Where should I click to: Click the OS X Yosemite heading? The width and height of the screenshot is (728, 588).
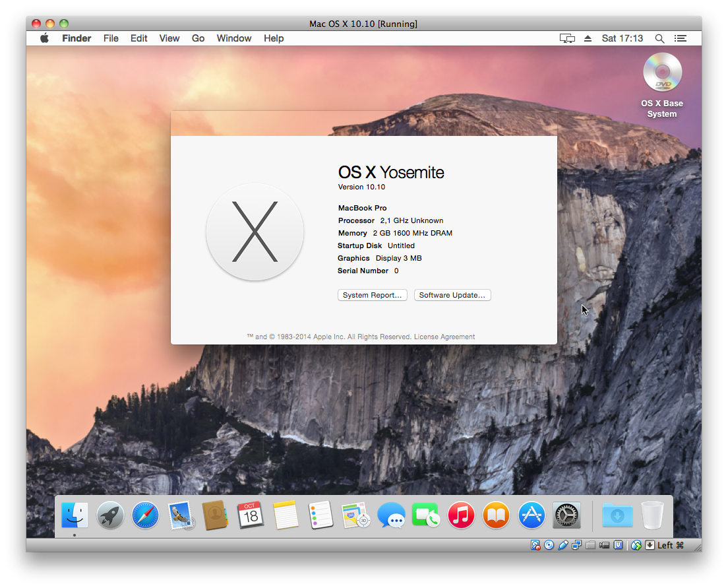point(391,172)
